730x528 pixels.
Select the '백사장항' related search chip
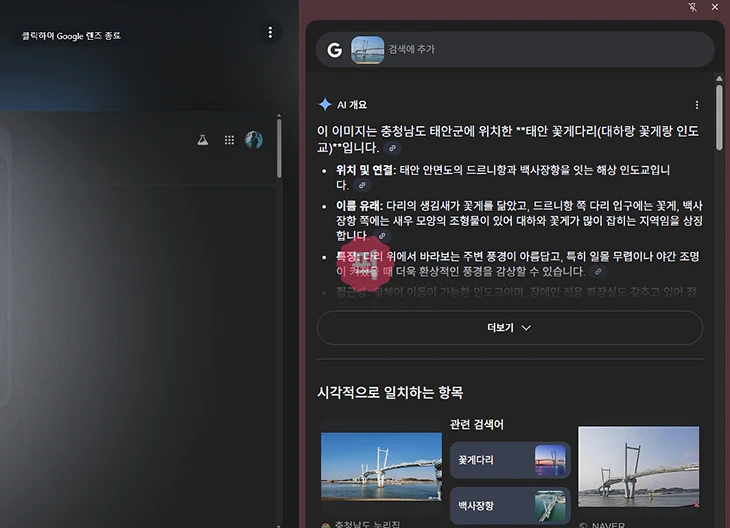(x=510, y=506)
